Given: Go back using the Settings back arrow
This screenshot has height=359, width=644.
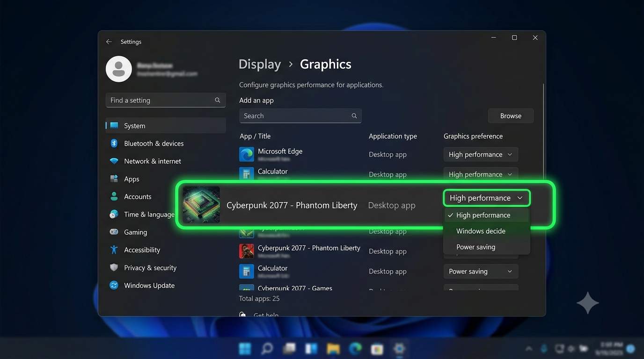Looking at the screenshot, I should [109, 42].
